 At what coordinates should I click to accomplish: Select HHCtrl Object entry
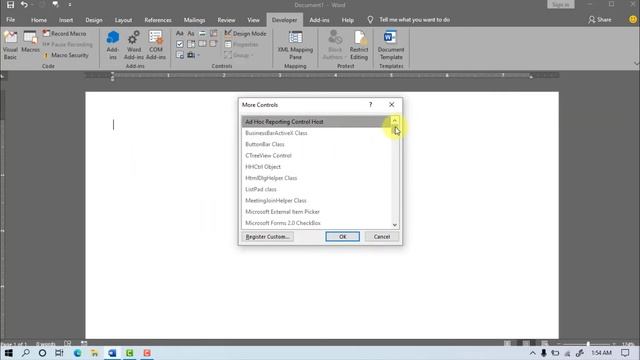[316, 167]
